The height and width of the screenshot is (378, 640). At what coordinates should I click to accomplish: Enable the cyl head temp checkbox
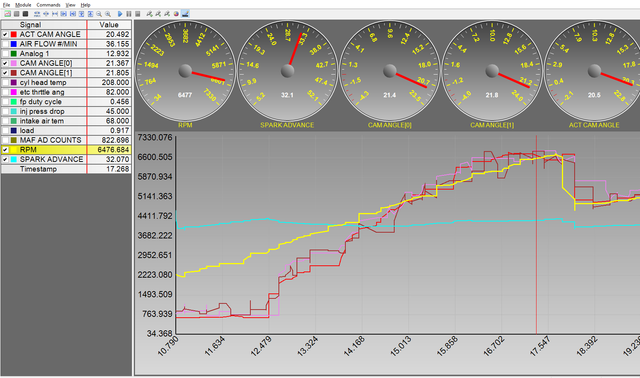click(5, 82)
